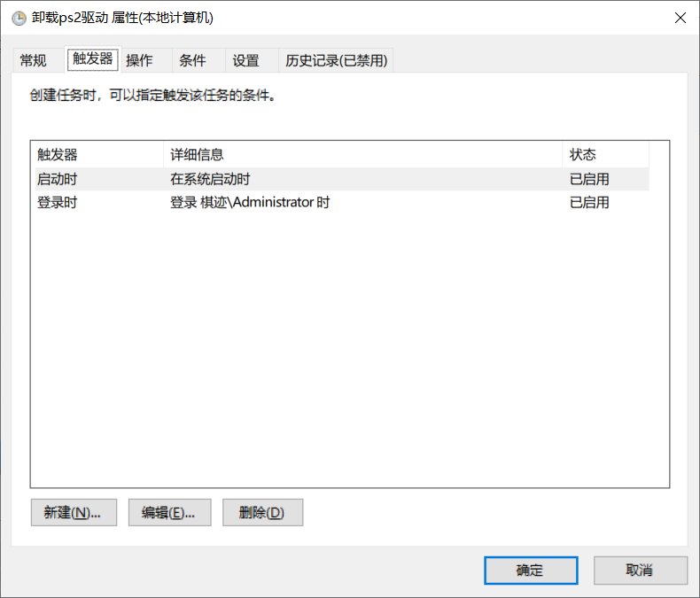Click the 编辑(E)... button

[169, 512]
